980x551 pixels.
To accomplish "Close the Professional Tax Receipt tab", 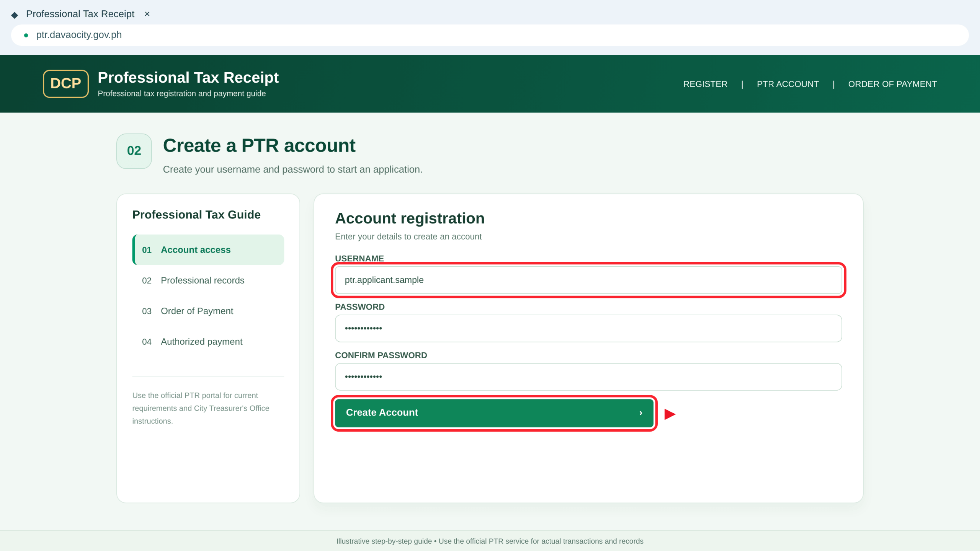I will click(x=147, y=14).
